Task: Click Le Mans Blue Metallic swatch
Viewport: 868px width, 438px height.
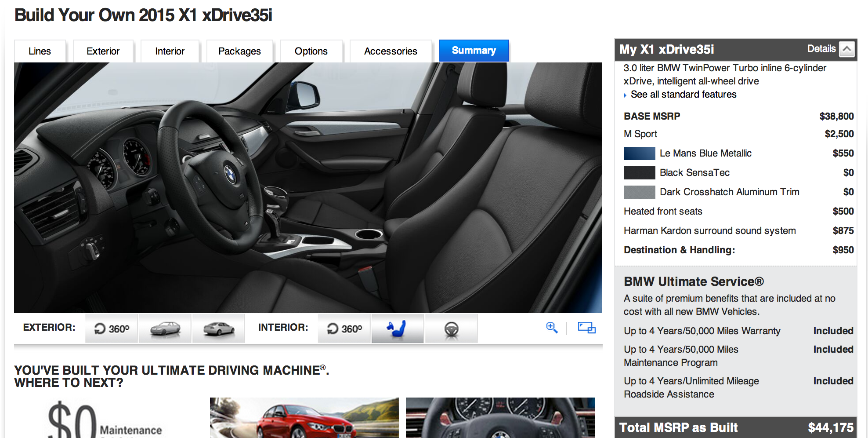Action: pos(640,153)
